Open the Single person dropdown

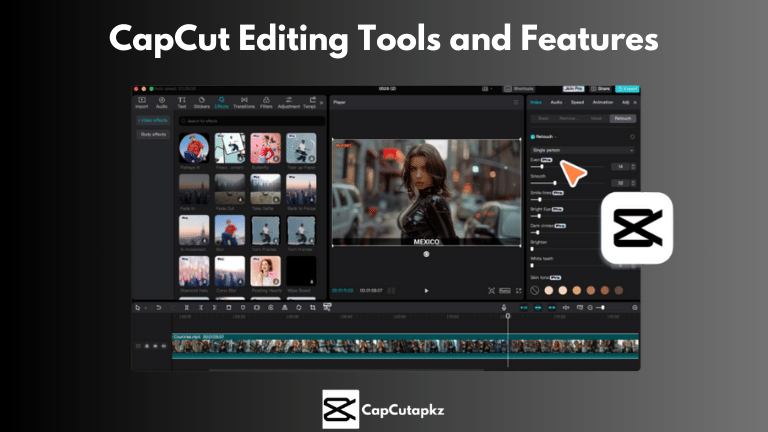[583, 150]
